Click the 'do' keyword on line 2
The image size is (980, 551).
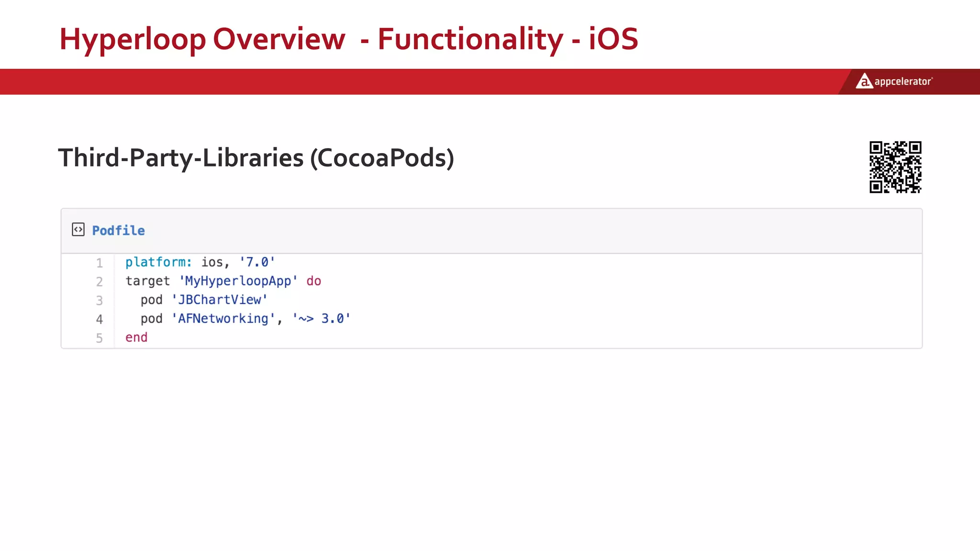tap(314, 281)
